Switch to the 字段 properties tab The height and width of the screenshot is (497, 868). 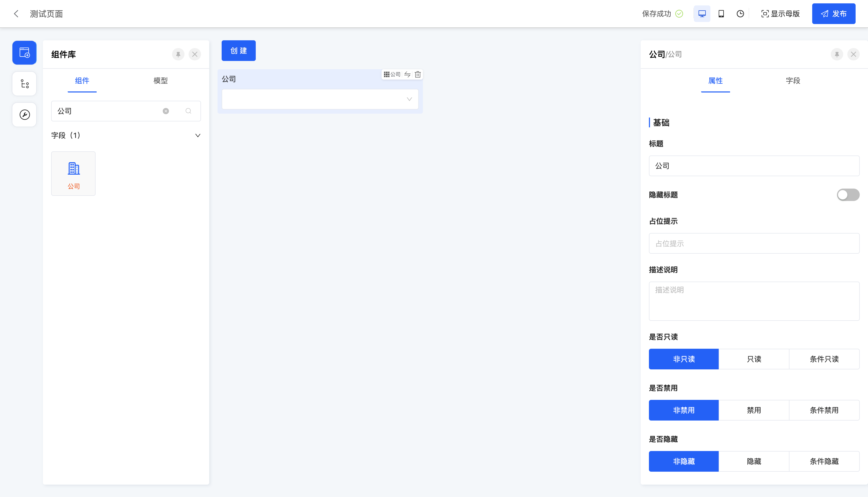pos(793,81)
